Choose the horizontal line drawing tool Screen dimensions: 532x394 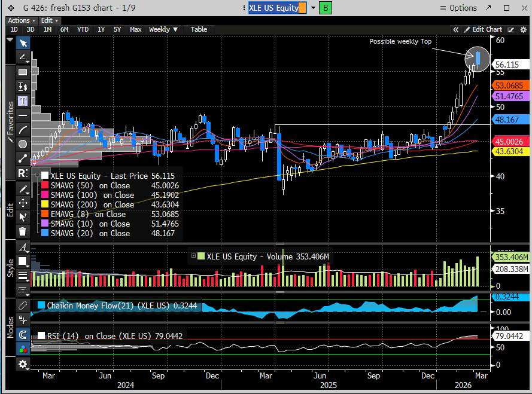pos(23,115)
